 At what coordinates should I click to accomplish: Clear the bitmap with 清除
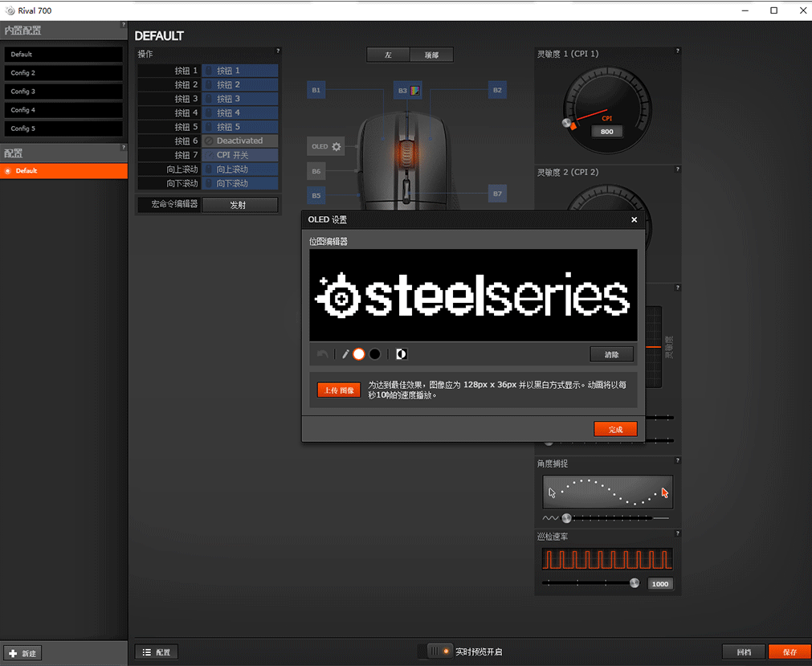611,354
